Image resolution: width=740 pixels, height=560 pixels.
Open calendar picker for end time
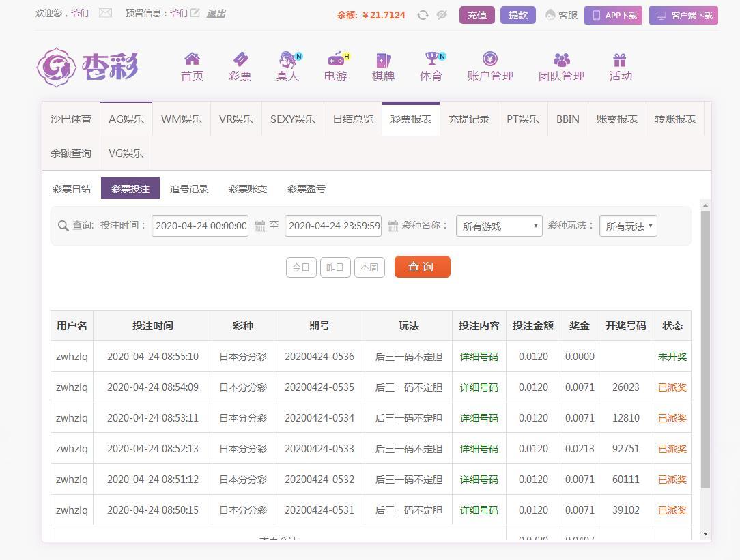(x=393, y=226)
